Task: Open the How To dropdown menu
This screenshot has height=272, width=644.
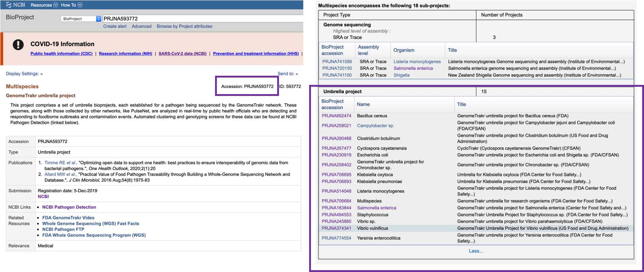Action: (x=71, y=5)
